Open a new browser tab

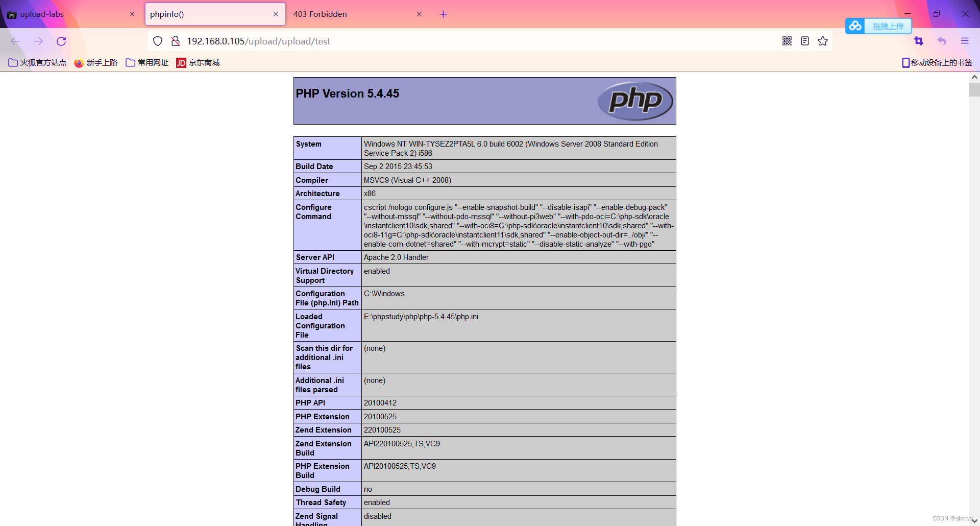click(443, 14)
